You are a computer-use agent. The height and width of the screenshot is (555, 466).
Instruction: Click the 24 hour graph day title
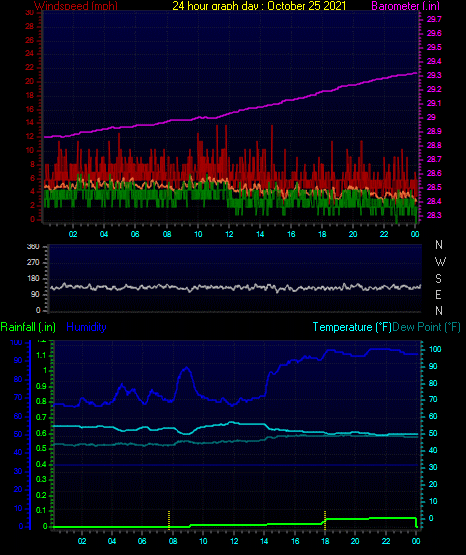(259, 6)
